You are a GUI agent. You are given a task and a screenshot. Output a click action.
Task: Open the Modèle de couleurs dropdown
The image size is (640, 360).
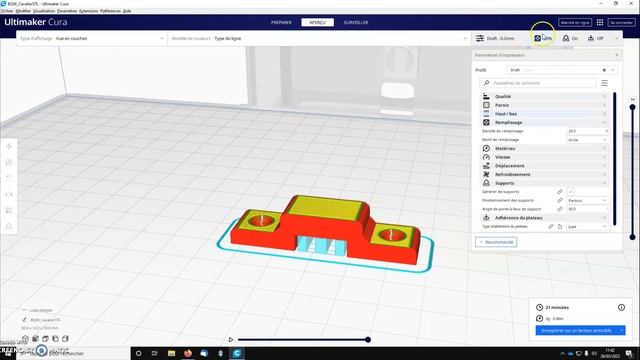tap(318, 38)
